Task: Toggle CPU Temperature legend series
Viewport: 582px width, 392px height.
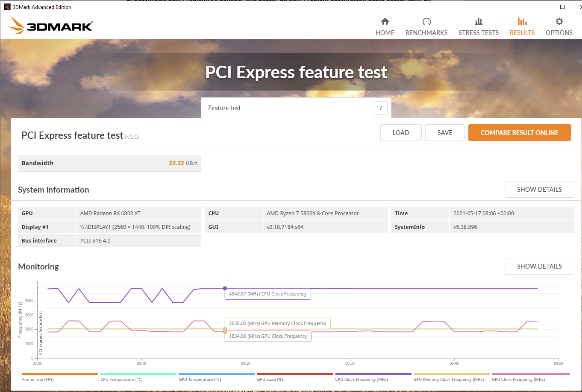Action: [x=138, y=377]
